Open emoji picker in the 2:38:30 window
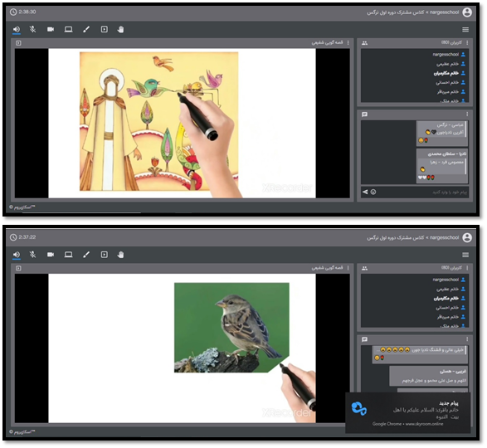The image size is (487, 448). (373, 192)
